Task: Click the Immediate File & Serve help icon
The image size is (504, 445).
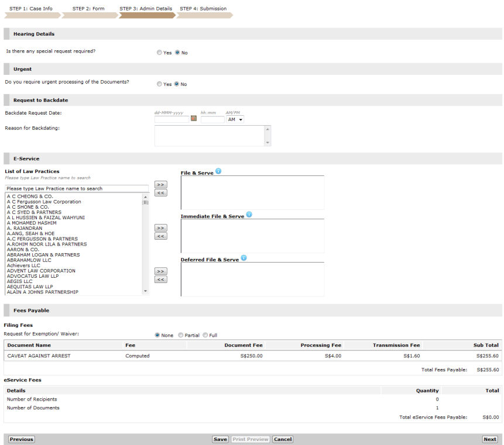Action: [249, 215]
